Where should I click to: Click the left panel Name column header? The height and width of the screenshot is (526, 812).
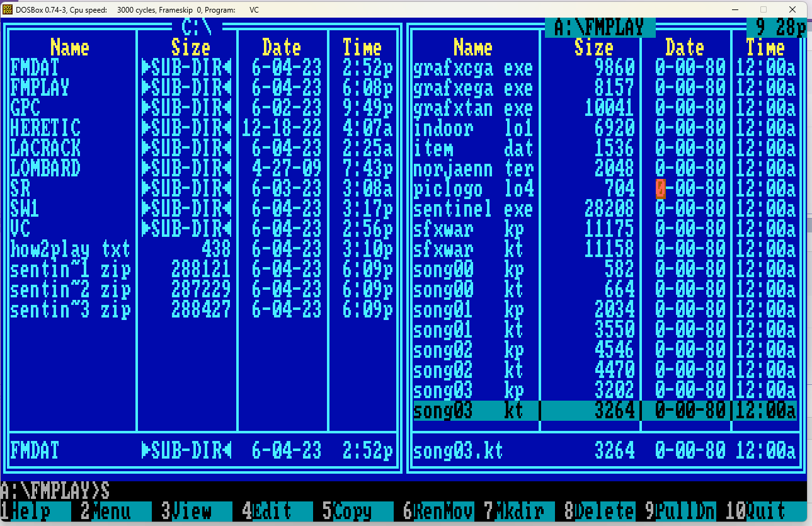(x=70, y=47)
